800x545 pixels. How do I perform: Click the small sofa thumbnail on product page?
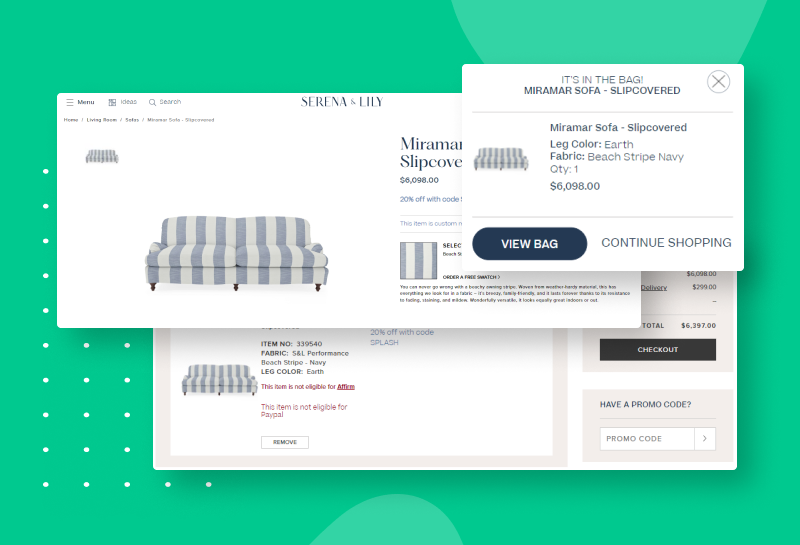[102, 156]
